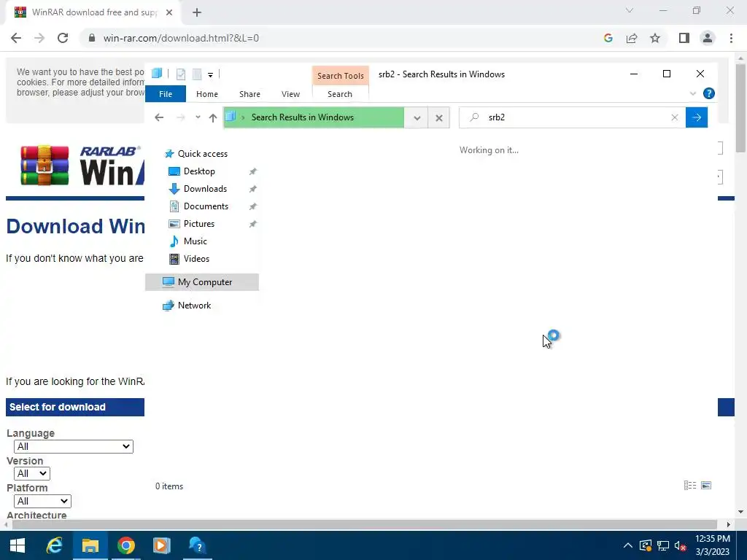Go back in File Explorer
The height and width of the screenshot is (560, 747).
point(159,117)
